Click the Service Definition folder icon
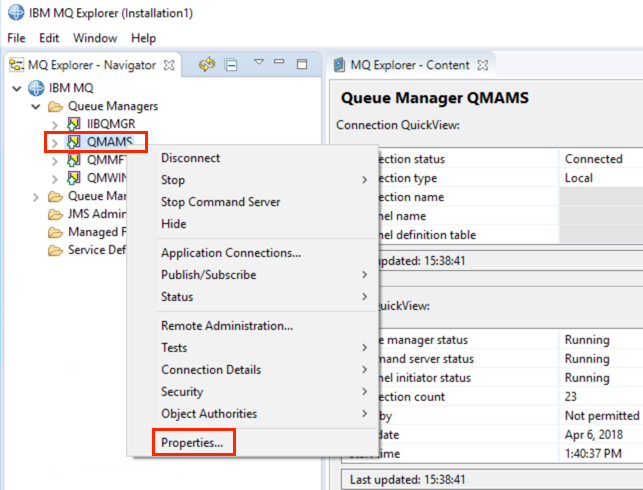643x490 pixels. pos(55,250)
